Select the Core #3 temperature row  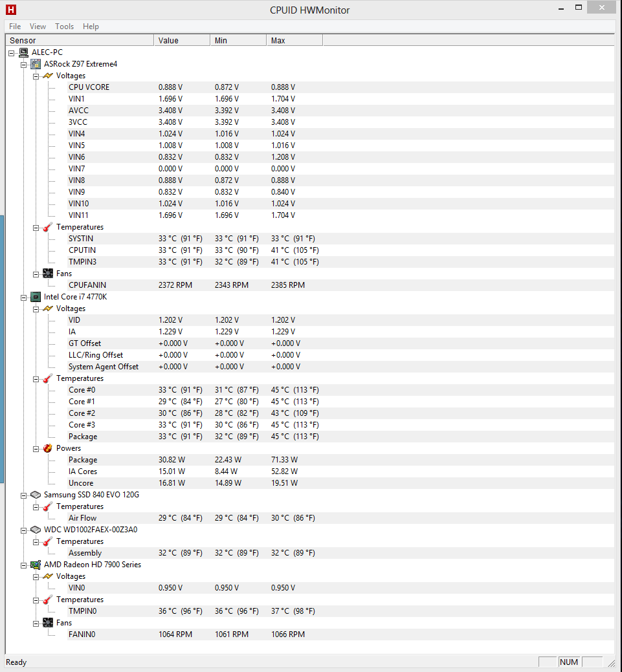tap(340, 425)
